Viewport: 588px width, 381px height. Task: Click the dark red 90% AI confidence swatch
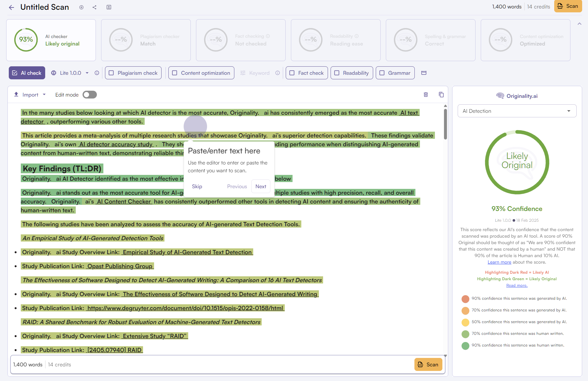(465, 299)
